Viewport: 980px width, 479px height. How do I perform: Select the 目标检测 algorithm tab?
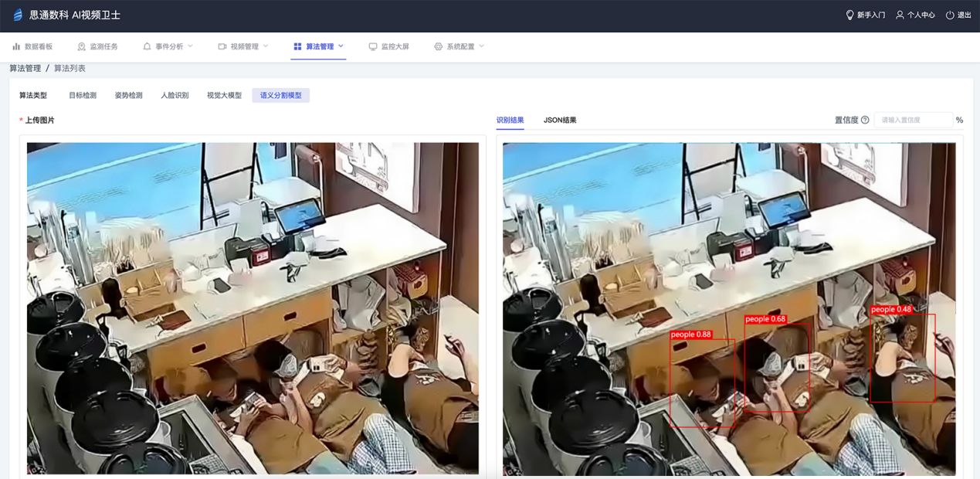click(x=86, y=95)
